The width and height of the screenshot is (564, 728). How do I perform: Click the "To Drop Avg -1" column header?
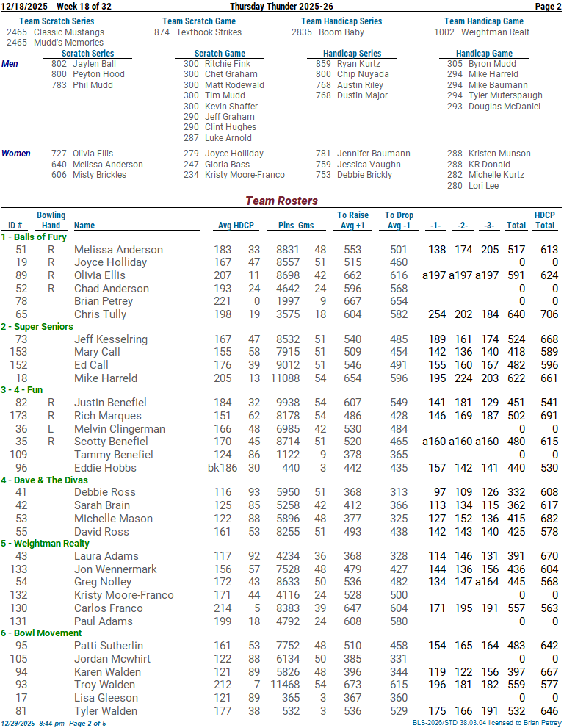point(399,220)
